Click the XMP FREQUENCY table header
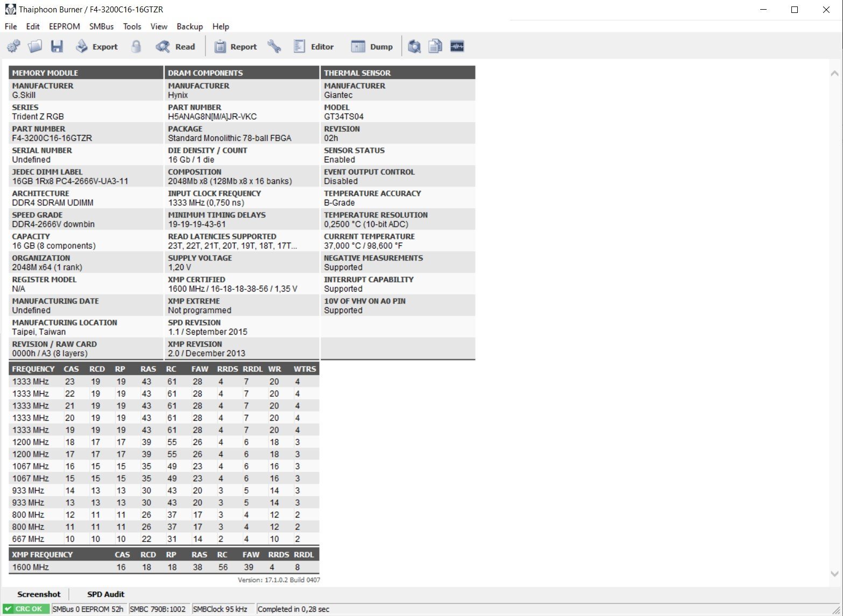 coord(42,555)
